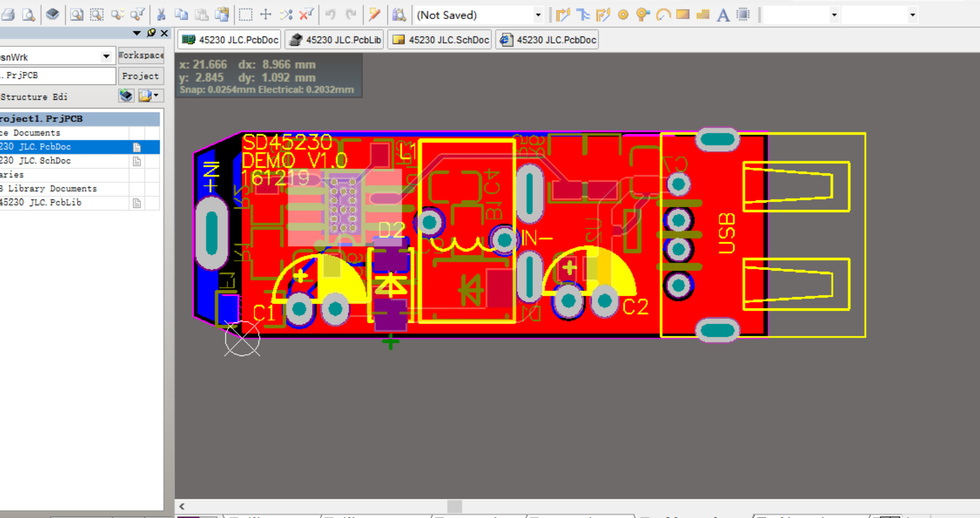Click the Undo arrow
The width and height of the screenshot is (980, 518).
coord(330,15)
